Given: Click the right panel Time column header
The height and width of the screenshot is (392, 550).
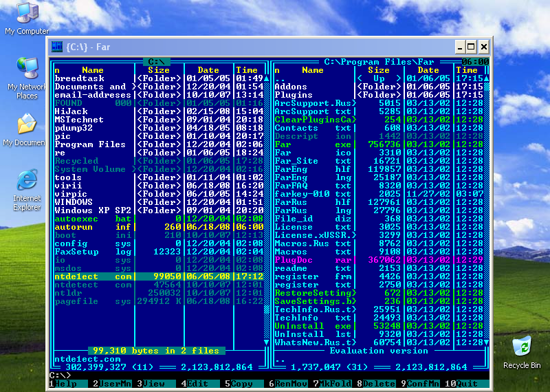Looking at the screenshot, I should click(467, 70).
